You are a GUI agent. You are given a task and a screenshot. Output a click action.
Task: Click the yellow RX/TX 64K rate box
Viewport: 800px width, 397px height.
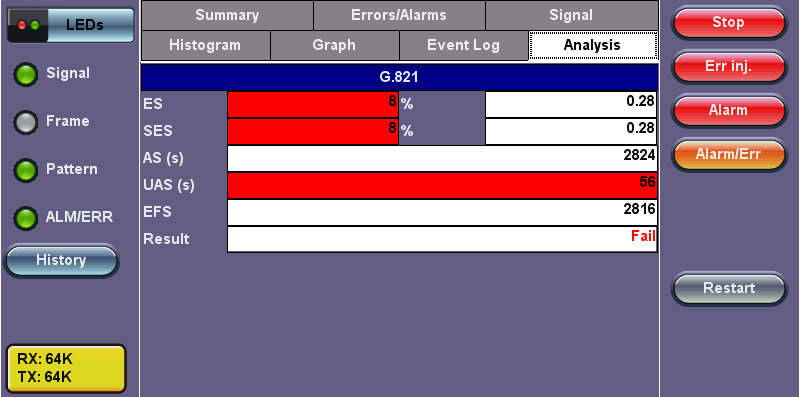(66, 368)
